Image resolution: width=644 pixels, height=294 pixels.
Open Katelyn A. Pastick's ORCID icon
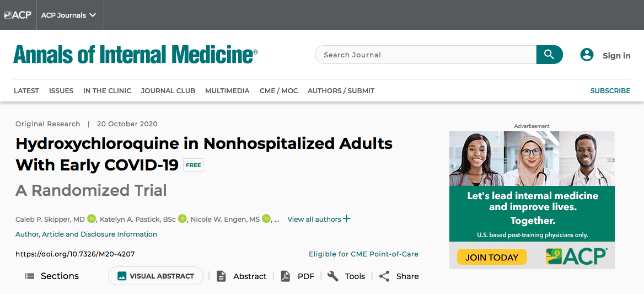[183, 219]
